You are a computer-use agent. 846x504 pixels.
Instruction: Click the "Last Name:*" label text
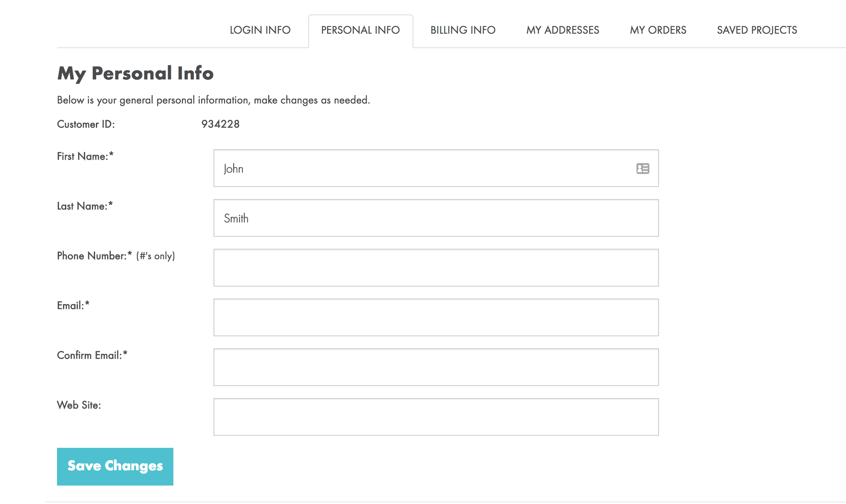click(85, 206)
